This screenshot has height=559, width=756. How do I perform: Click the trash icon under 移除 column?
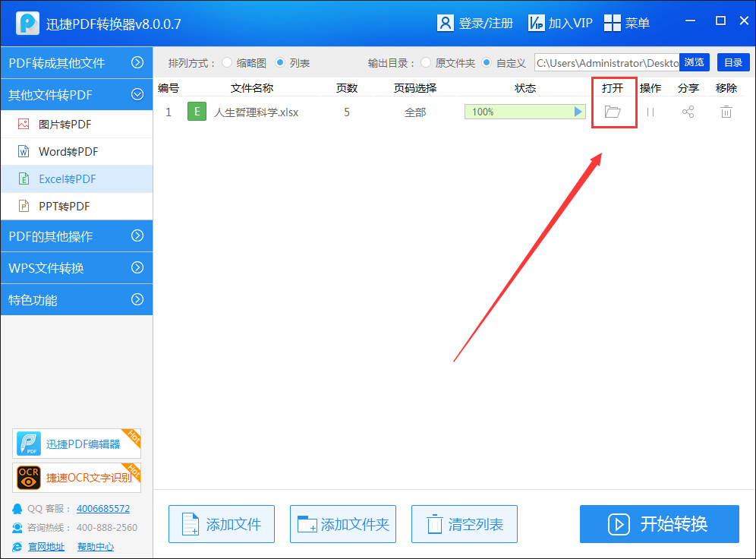pos(726,112)
